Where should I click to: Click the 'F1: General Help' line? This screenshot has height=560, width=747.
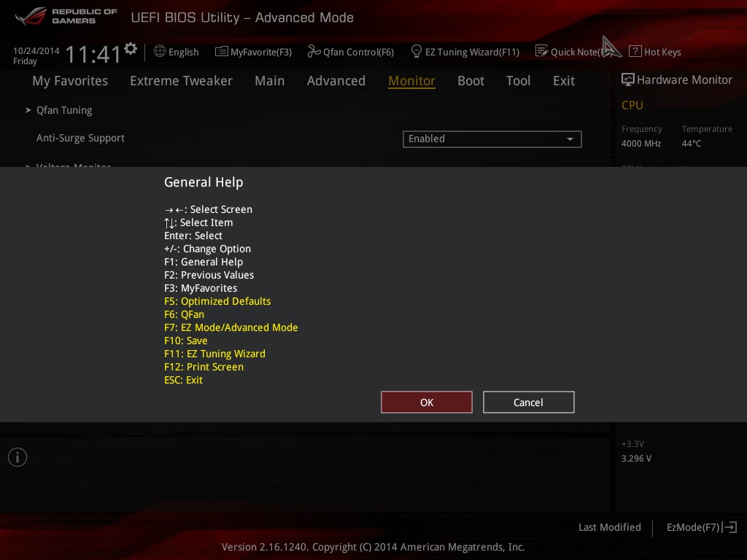[x=204, y=262]
